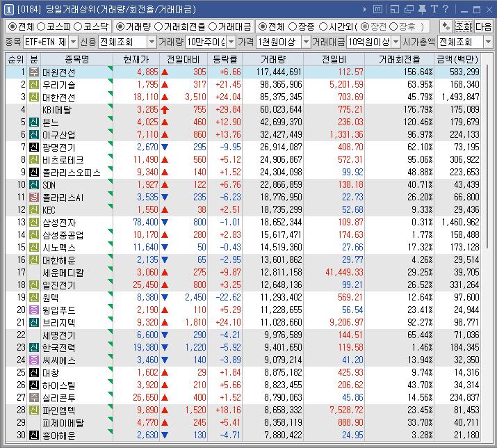Viewport: 497px width, 448px height.
Task: Open the 신용 전체조회 dropdown
Action: [x=152, y=42]
